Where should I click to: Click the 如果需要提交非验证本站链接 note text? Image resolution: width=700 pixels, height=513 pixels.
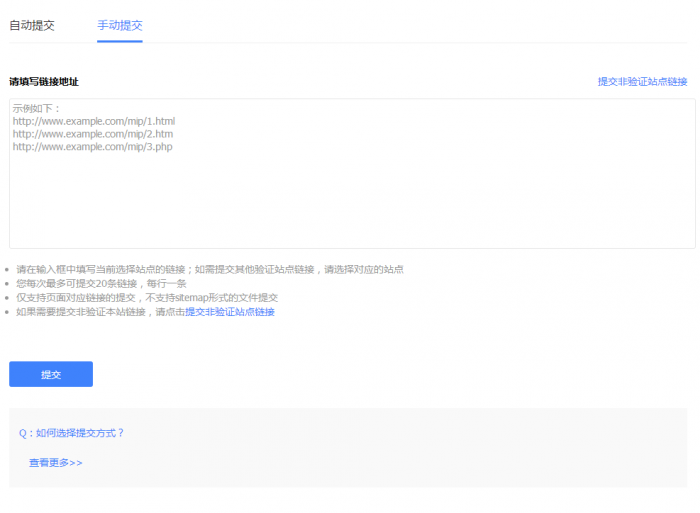point(100,312)
